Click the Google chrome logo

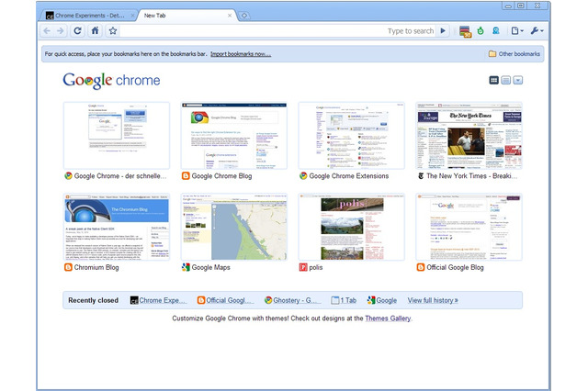pyautogui.click(x=111, y=81)
